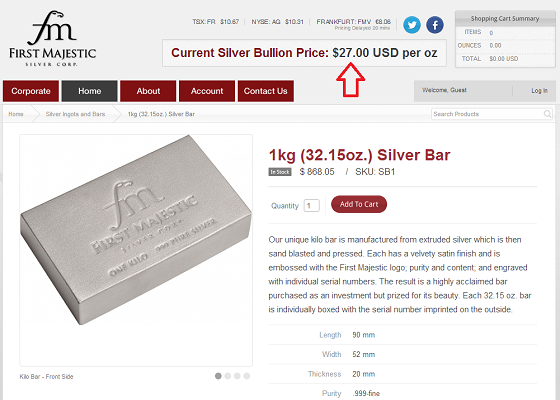Viewport: 560px width, 400px height.
Task: Select the fourth image carousel dot
Action: (x=247, y=376)
